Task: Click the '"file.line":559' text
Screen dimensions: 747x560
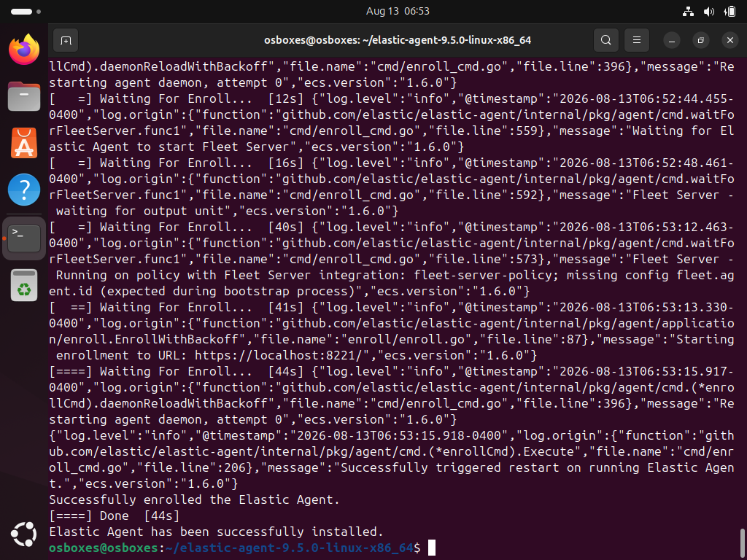Action: (486, 131)
